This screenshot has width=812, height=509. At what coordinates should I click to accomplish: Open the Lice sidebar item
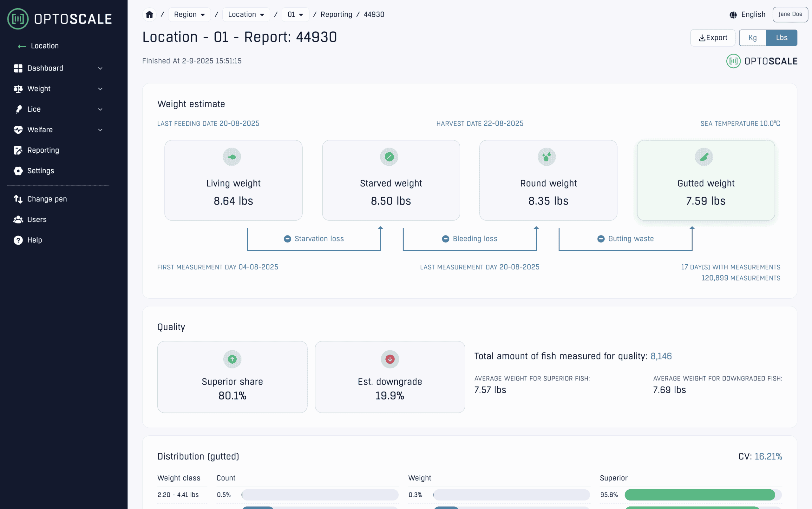point(58,109)
